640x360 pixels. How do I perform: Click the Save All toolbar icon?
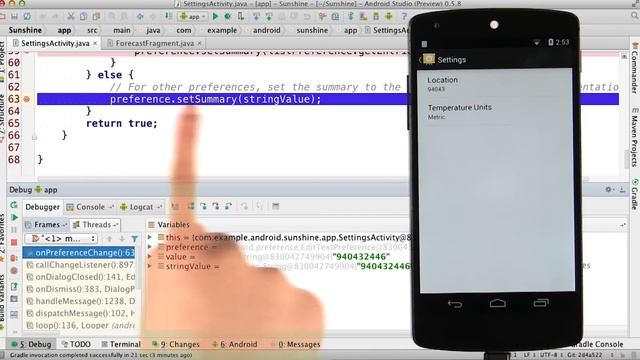(15, 16)
